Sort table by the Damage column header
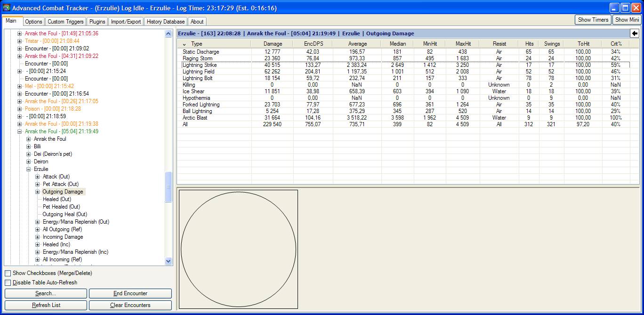Viewport: 644px width, 315px height. [273, 44]
